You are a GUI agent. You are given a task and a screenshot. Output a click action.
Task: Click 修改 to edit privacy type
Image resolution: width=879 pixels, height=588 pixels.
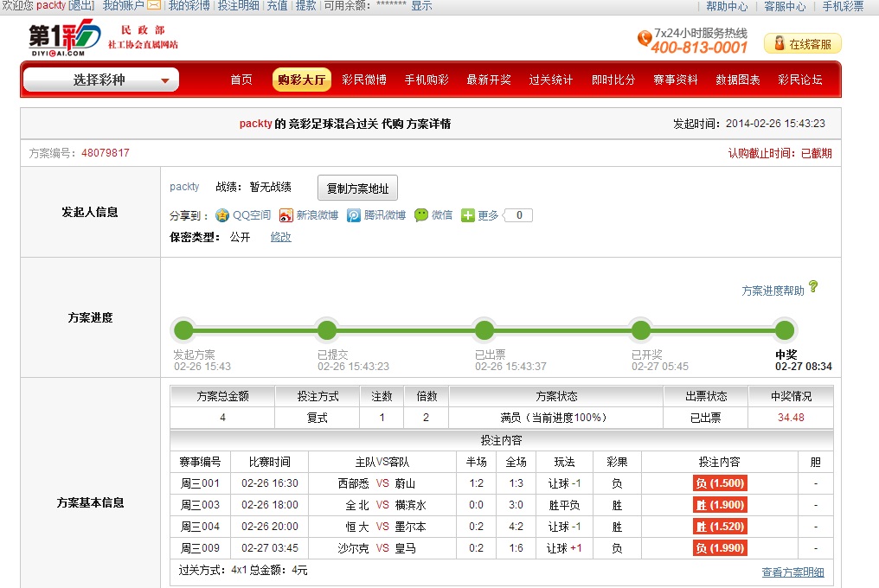tap(281, 237)
